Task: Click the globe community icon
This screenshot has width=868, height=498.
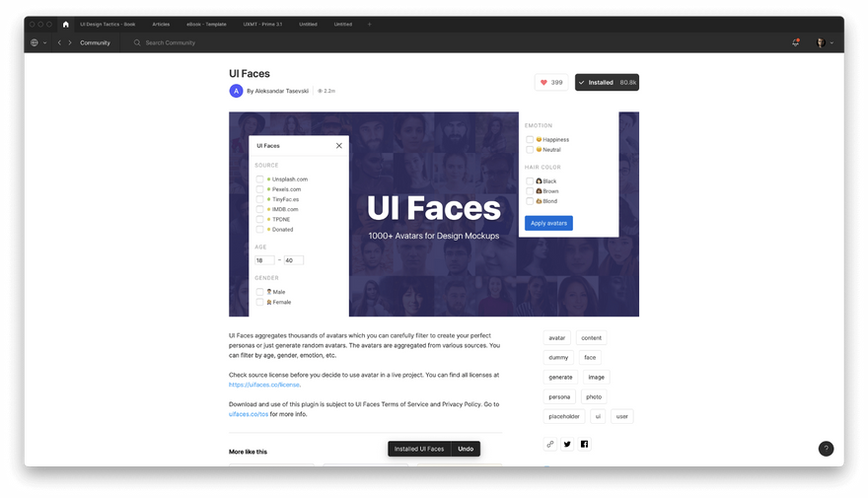Action: pyautogui.click(x=35, y=42)
